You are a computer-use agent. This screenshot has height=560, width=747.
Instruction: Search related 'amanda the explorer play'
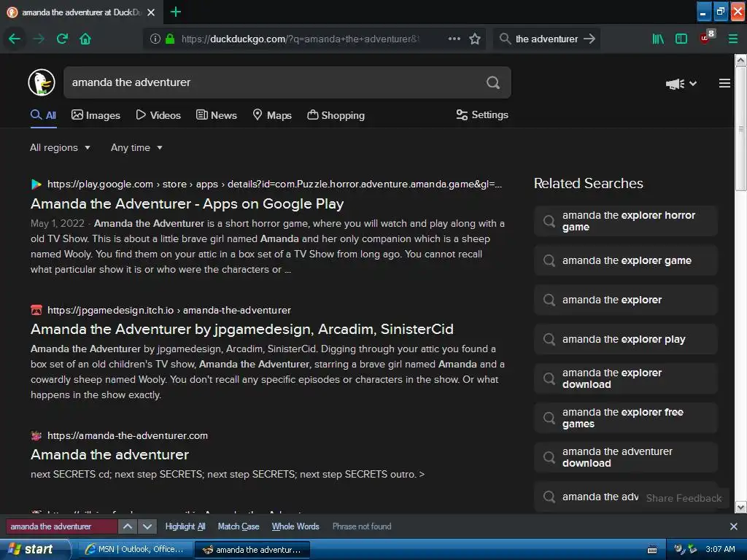click(625, 339)
